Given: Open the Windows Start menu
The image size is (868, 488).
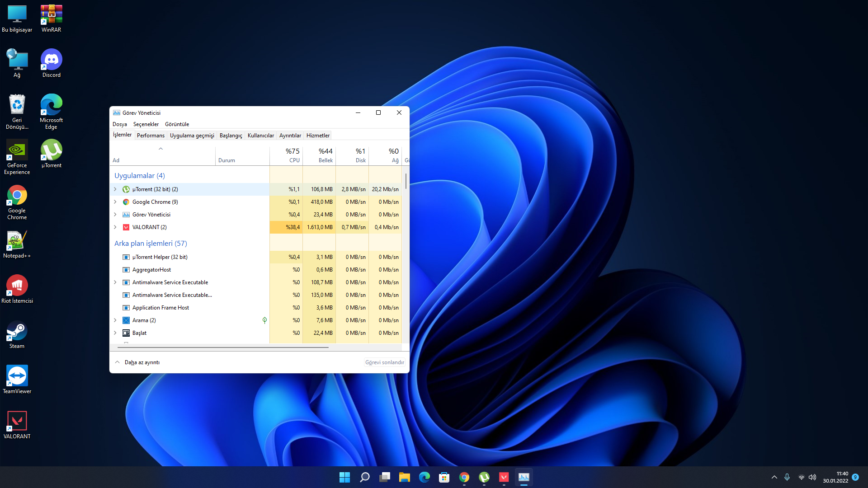Looking at the screenshot, I should pos(344,477).
